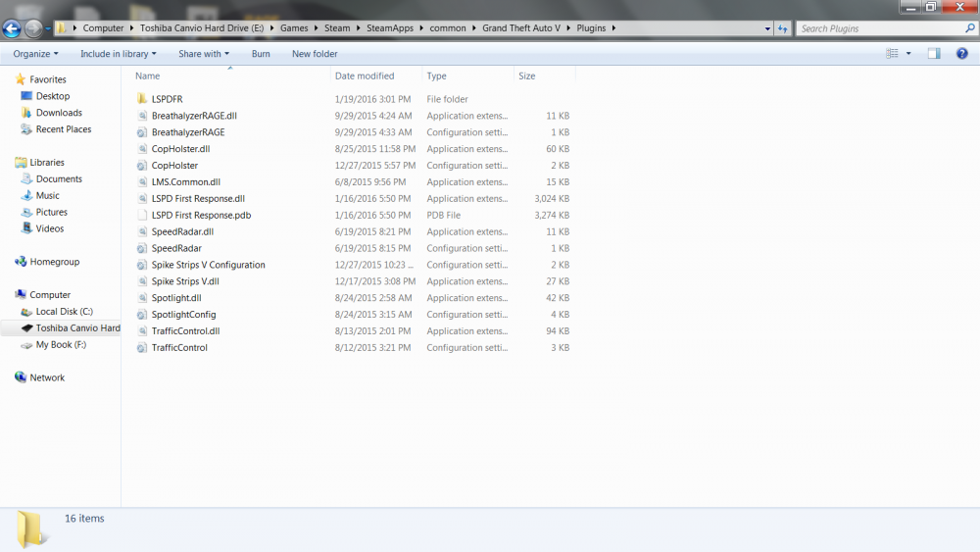Open the Organize menu
This screenshot has height=552, width=980.
click(35, 54)
